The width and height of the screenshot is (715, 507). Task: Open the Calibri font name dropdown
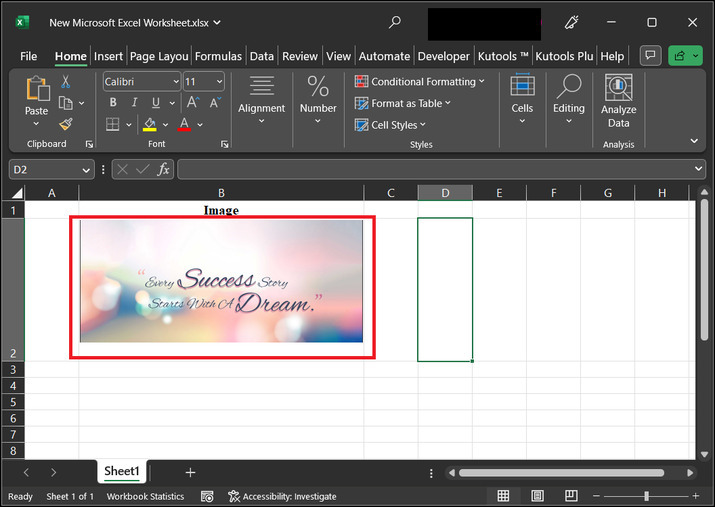click(176, 82)
